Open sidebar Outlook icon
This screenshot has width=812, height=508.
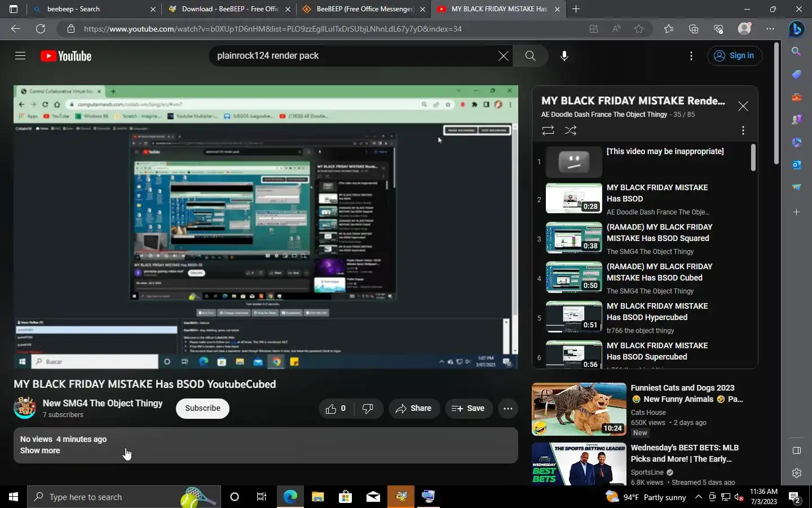click(x=796, y=165)
